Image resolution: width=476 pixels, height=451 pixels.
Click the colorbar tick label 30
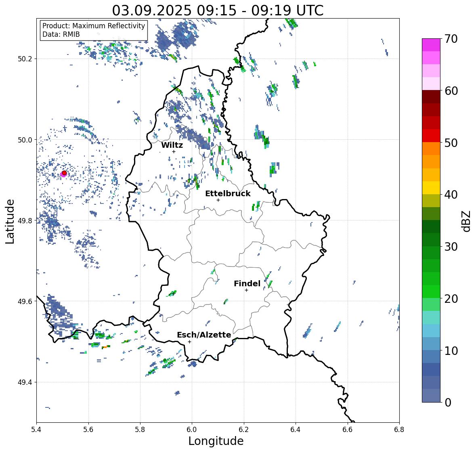pyautogui.click(x=451, y=247)
